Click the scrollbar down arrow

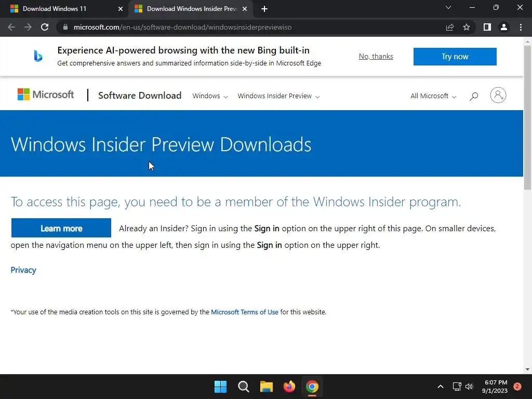click(527, 369)
